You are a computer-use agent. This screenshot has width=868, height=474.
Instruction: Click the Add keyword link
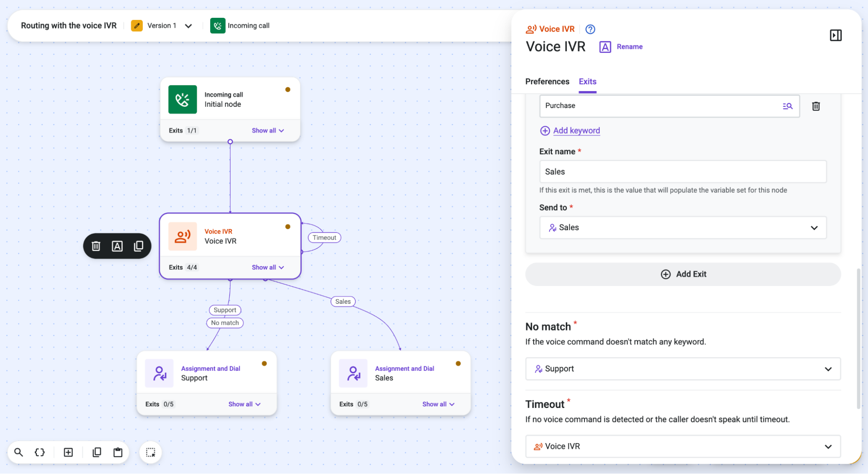576,131
